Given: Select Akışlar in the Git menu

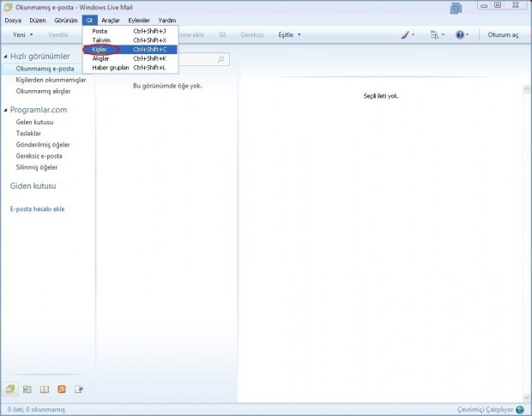Looking at the screenshot, I should point(130,58).
